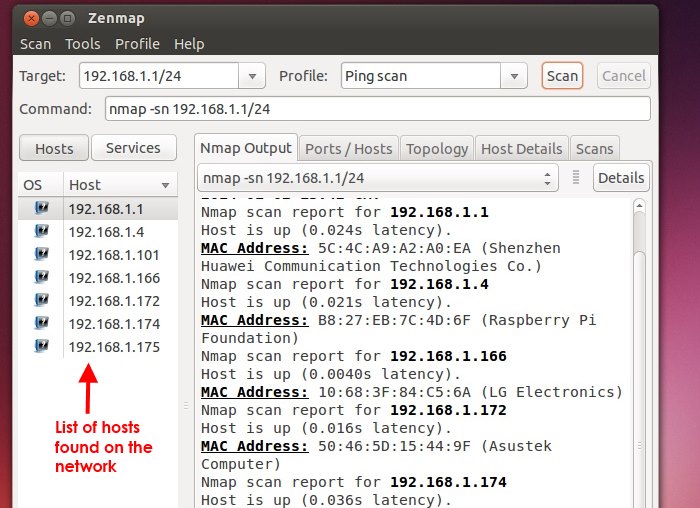Minimize the Zenmap window
This screenshot has width=700, height=508.
pyautogui.click(x=50, y=18)
